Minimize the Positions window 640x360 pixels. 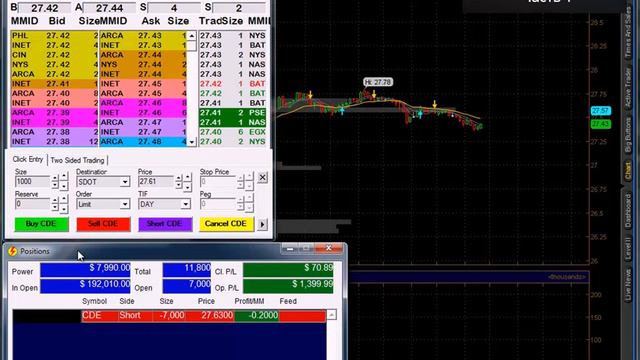[290, 248]
